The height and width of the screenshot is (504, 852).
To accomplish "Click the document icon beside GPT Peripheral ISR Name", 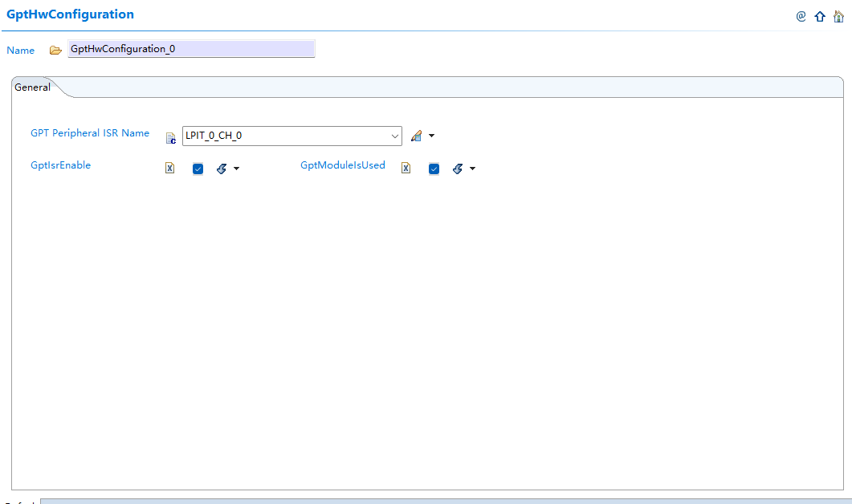I will pyautogui.click(x=170, y=137).
